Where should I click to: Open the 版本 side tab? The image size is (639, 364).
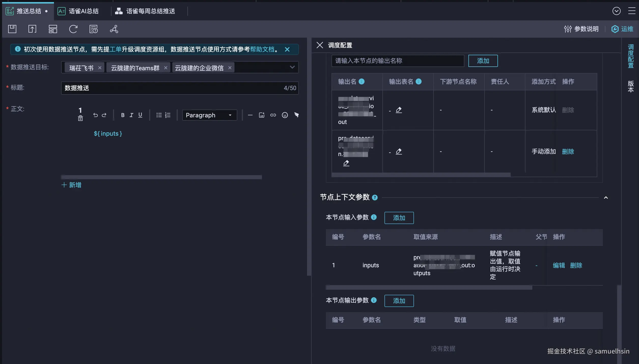click(630, 87)
